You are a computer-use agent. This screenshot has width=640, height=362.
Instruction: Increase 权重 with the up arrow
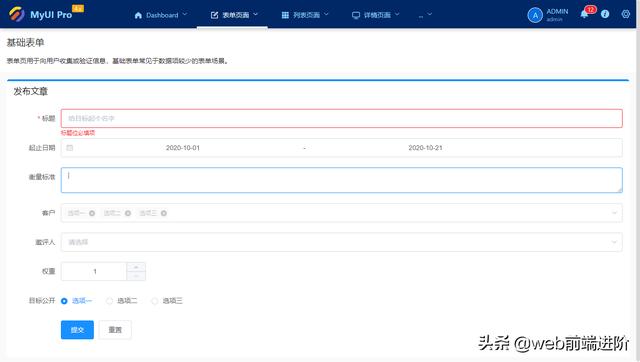pyautogui.click(x=136, y=267)
